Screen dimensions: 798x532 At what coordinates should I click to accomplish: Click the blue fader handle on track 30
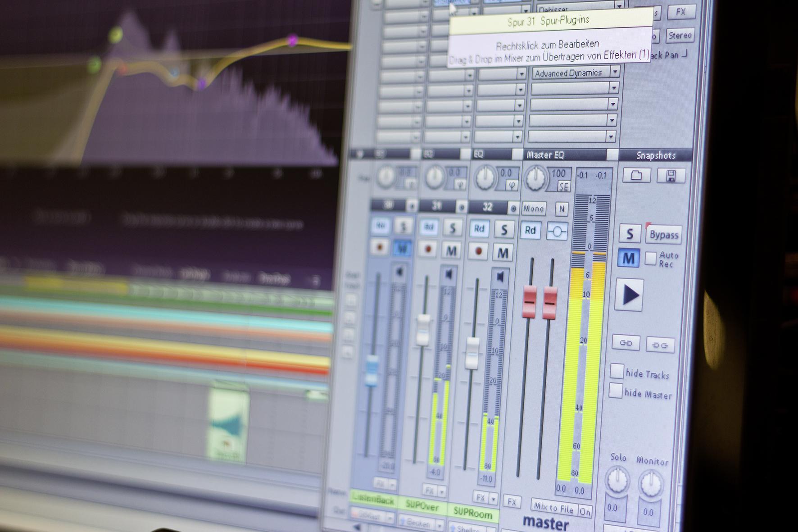click(372, 370)
